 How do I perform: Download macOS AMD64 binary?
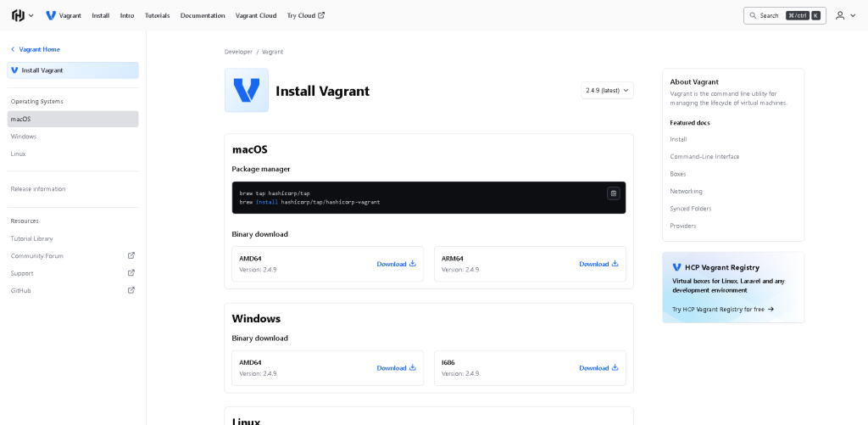[396, 264]
